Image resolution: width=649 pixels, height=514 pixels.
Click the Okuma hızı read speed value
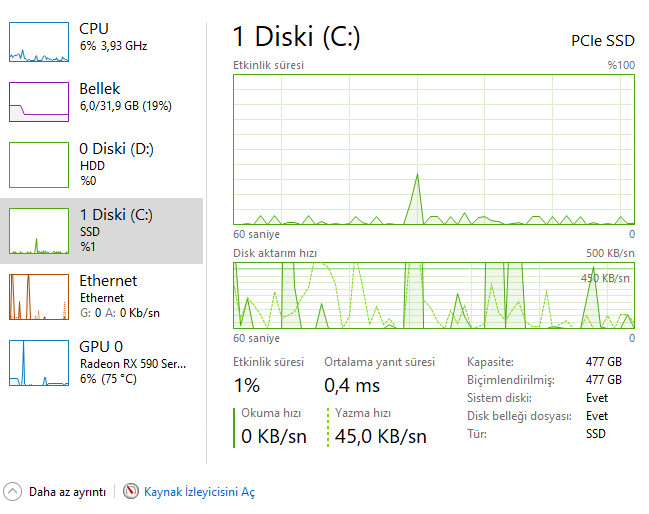[273, 436]
